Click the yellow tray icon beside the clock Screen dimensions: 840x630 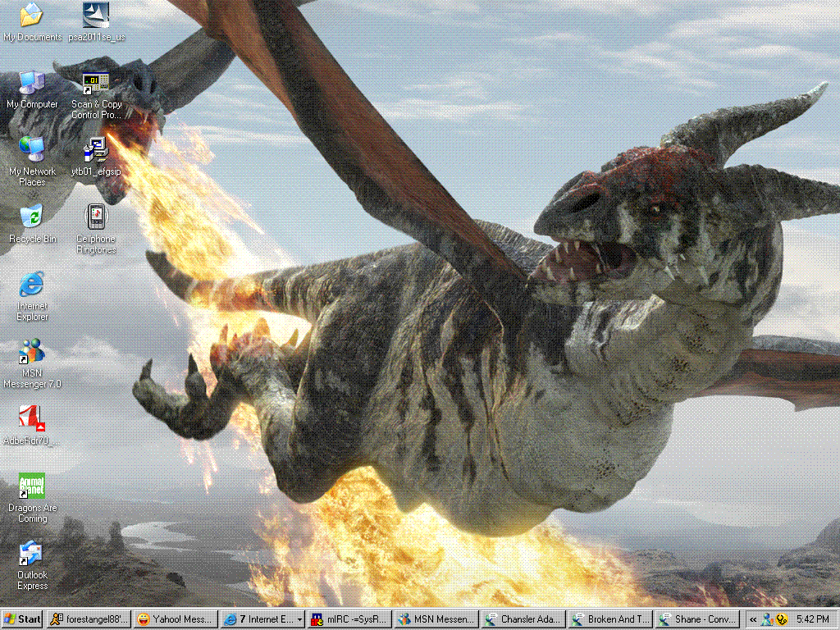(x=782, y=619)
